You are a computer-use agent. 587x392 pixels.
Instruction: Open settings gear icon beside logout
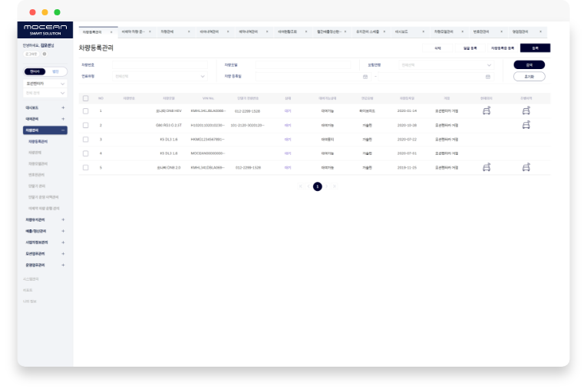(45, 54)
